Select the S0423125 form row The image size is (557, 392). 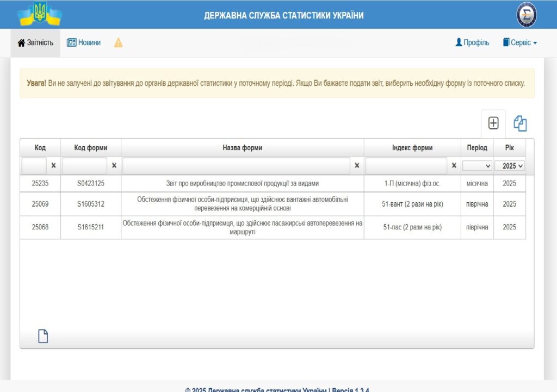point(91,184)
